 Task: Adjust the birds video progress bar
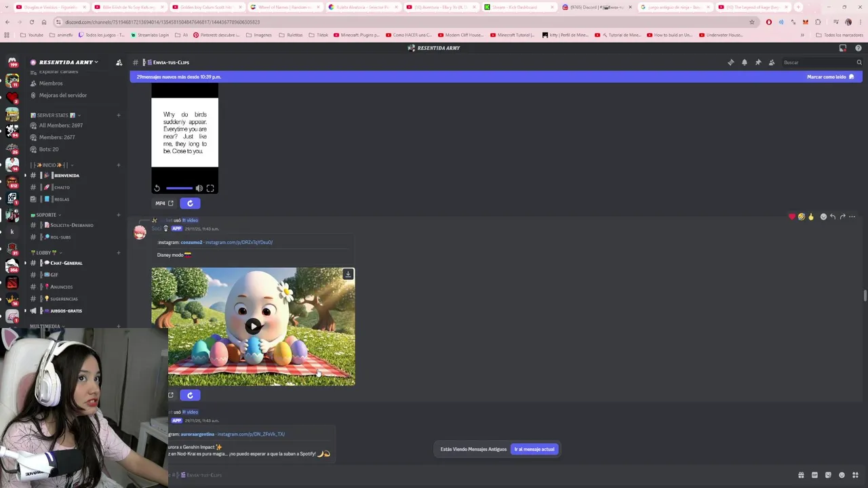pos(179,188)
